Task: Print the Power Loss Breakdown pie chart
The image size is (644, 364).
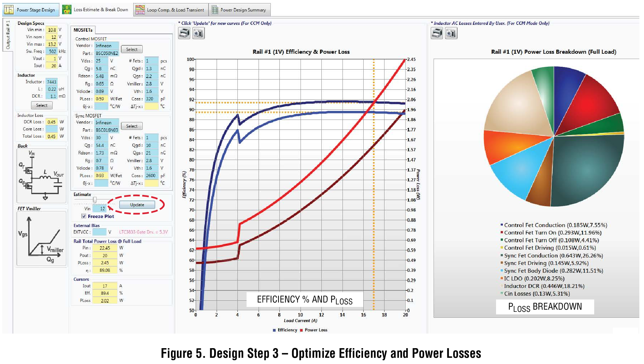Action: 437,33
